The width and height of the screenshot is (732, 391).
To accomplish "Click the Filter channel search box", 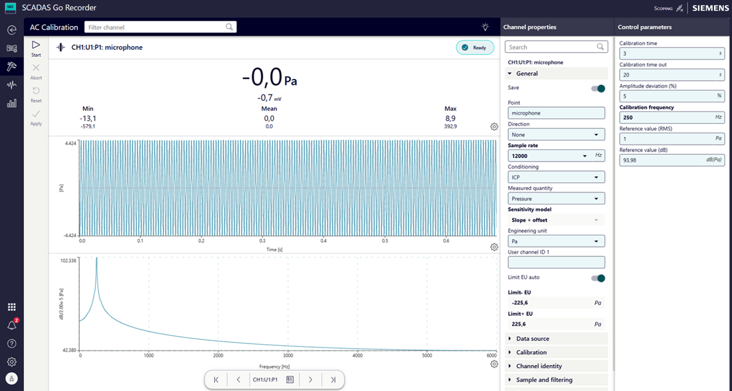I will 160,27.
